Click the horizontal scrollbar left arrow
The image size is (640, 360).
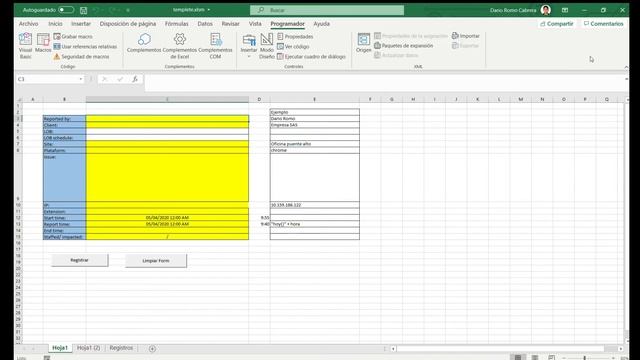pyautogui.click(x=393, y=349)
